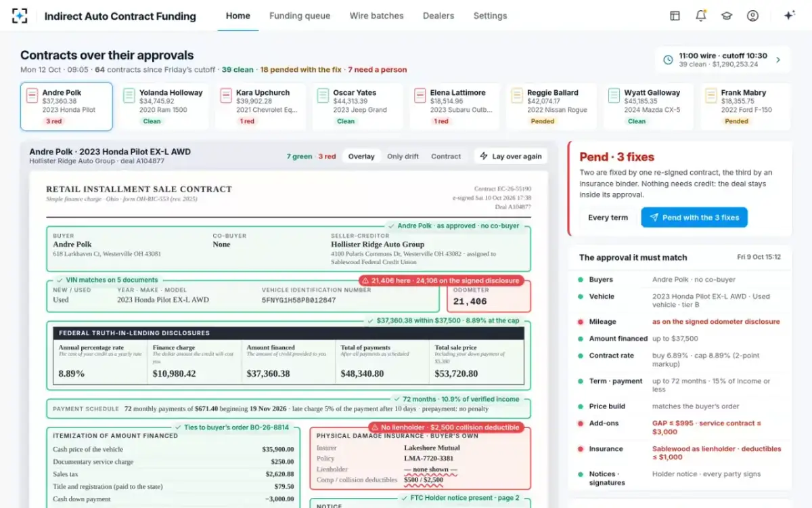812x508 pixels.
Task: Click checkmark on Andre Polk as approved tag
Action: [x=391, y=226]
